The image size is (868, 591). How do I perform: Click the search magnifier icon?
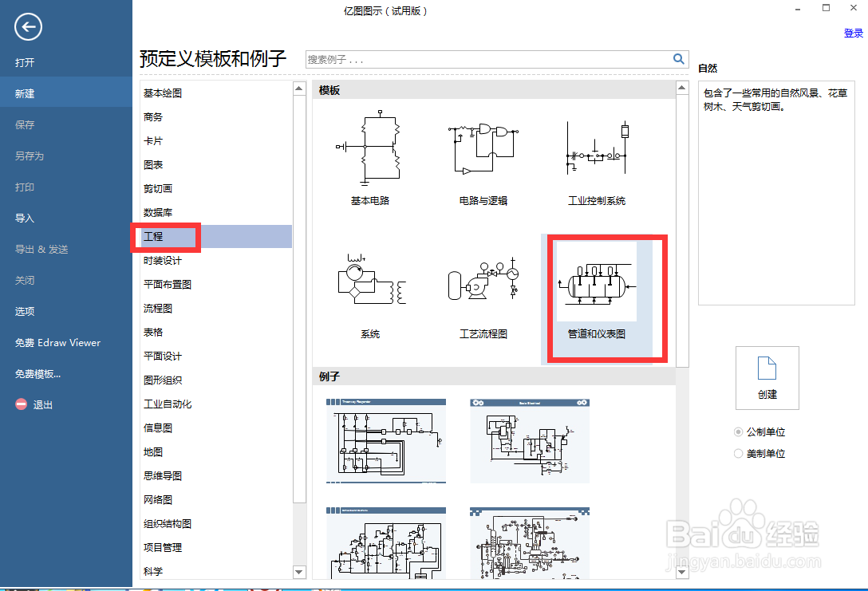point(679,59)
